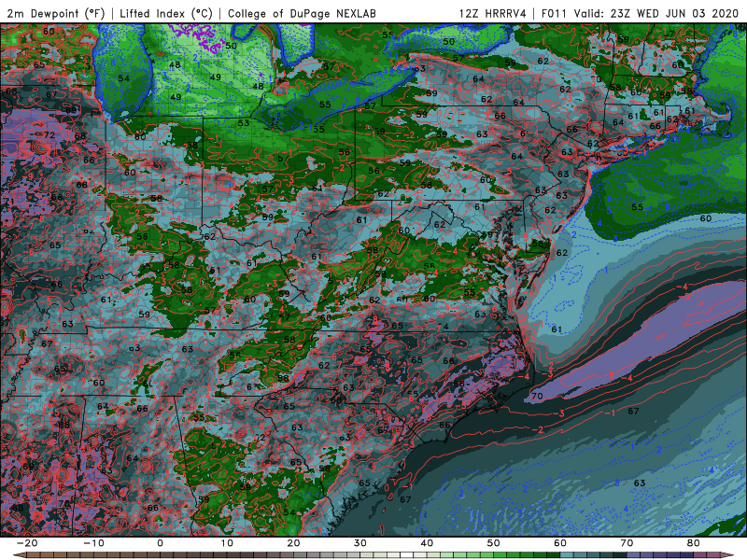Image resolution: width=747 pixels, height=560 pixels.
Task: Click the '-20' color scale label
Action: (x=26, y=543)
